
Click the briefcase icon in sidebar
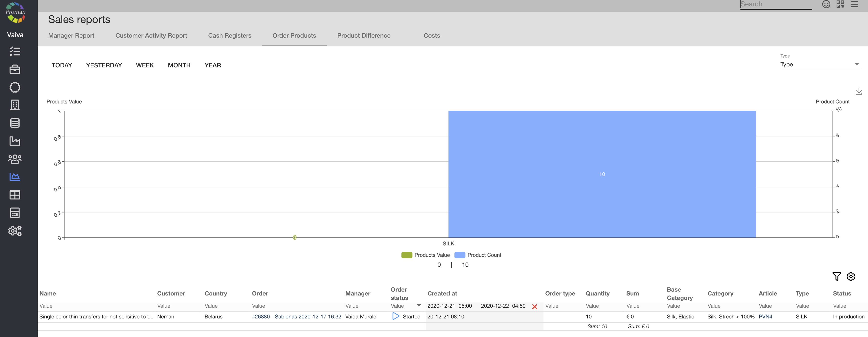tap(15, 69)
